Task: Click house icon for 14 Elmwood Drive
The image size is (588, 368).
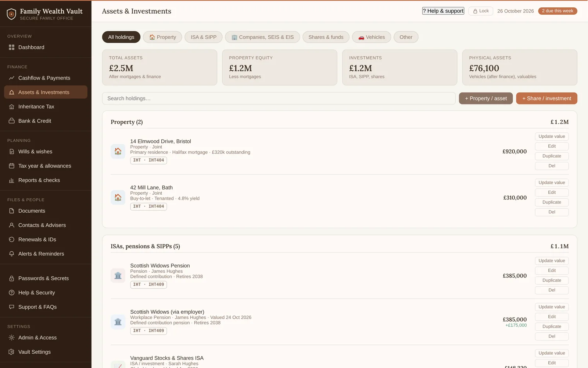Action: pos(118,151)
